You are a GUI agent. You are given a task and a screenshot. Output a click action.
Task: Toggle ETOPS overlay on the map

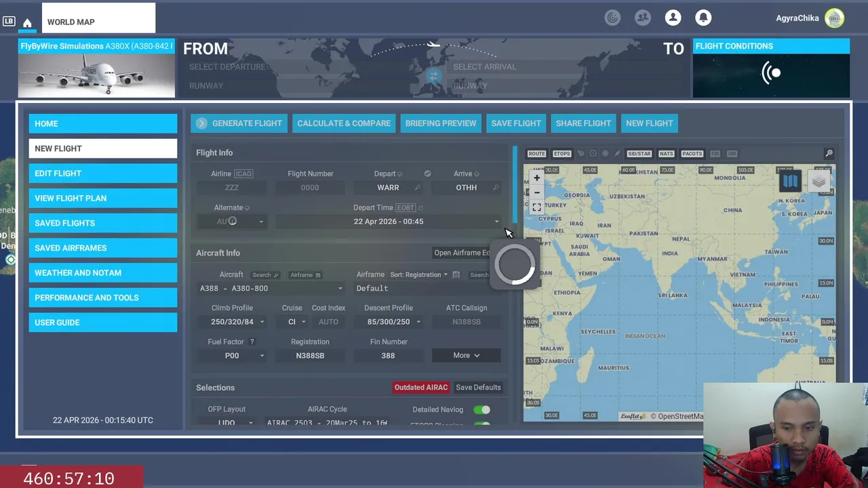(x=561, y=154)
